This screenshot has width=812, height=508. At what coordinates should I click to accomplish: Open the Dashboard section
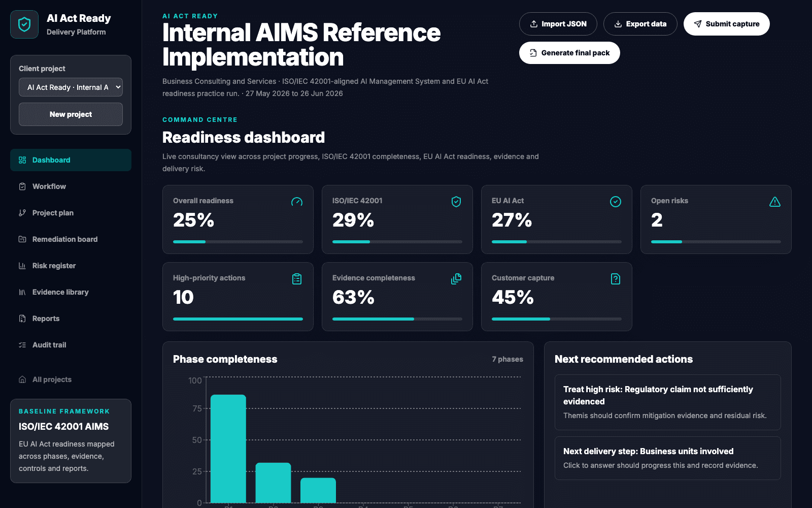click(x=71, y=160)
